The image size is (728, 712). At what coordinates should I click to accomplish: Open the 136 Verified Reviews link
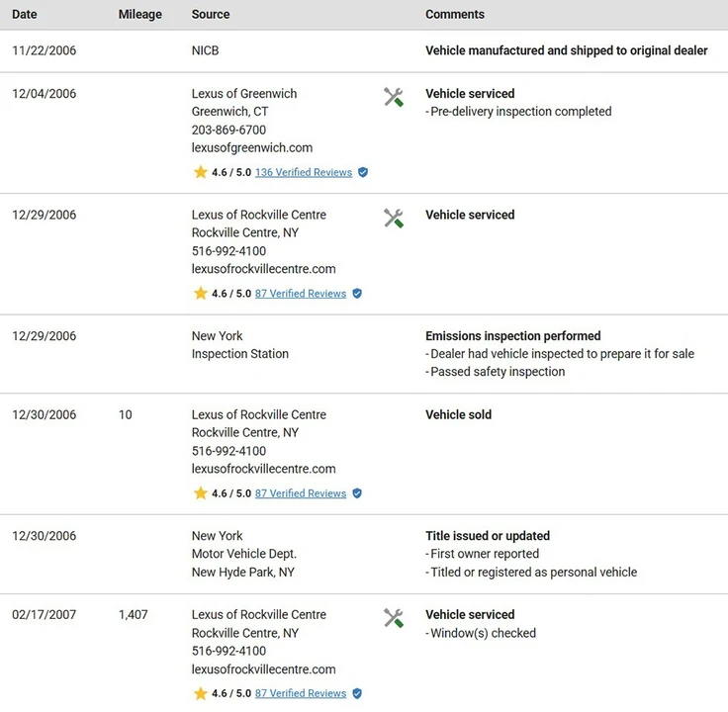pyautogui.click(x=304, y=172)
